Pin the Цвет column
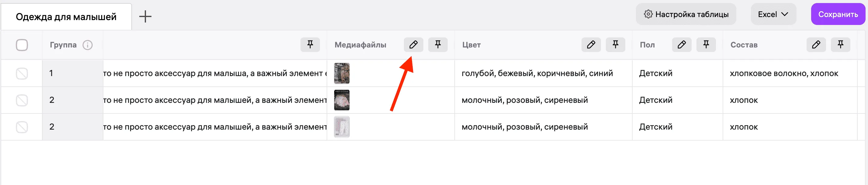868x185 pixels. coord(616,44)
